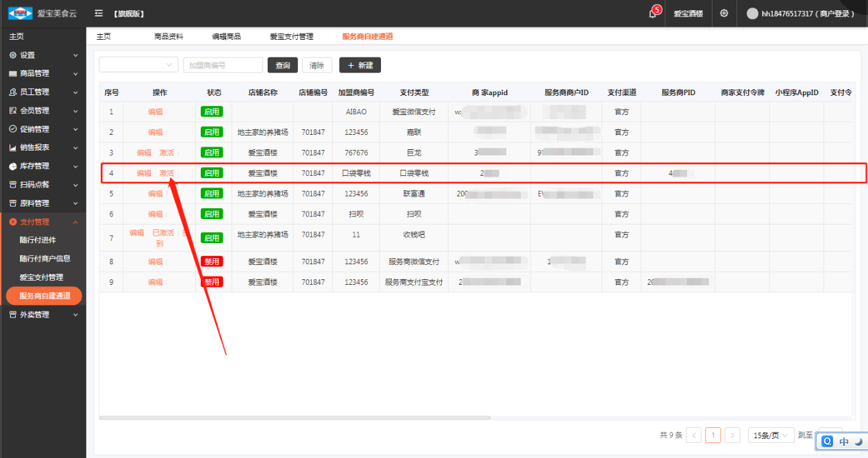Click the notification bell icon
The image size is (868, 458).
point(652,14)
